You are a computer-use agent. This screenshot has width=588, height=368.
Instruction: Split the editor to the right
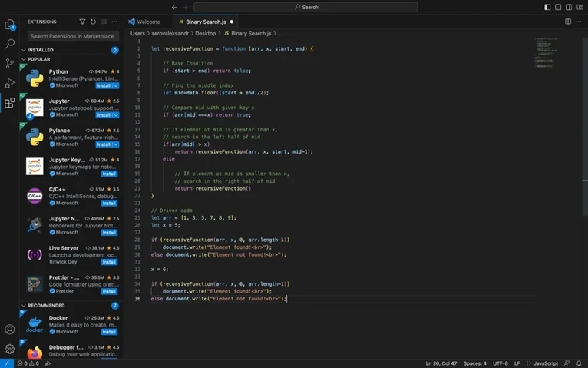568,22
